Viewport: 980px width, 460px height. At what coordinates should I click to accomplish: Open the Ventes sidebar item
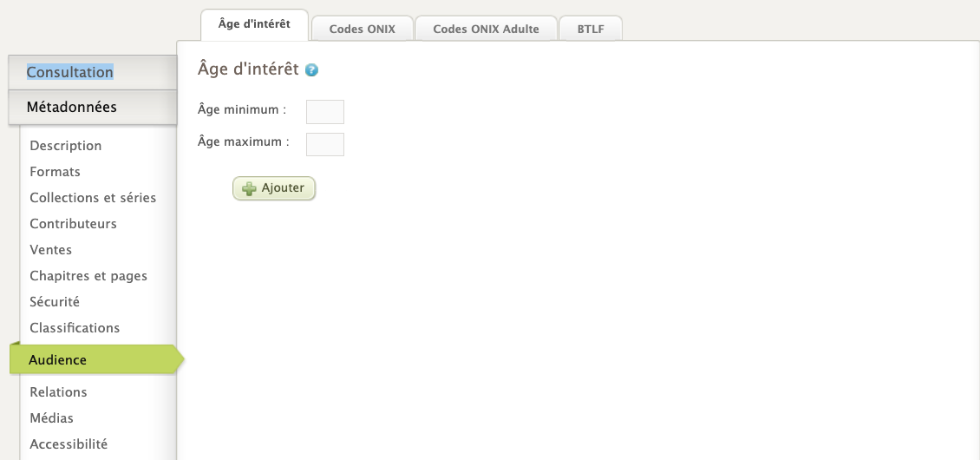(51, 250)
